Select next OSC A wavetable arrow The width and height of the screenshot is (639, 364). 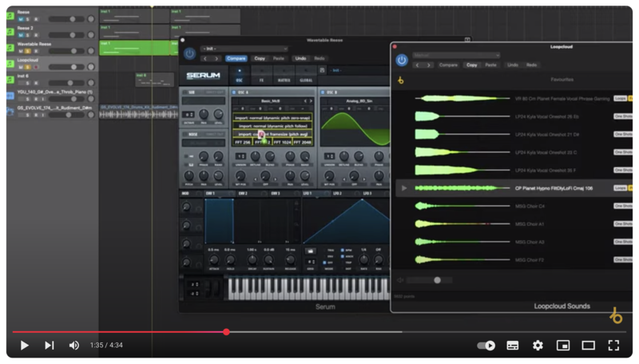pyautogui.click(x=311, y=101)
